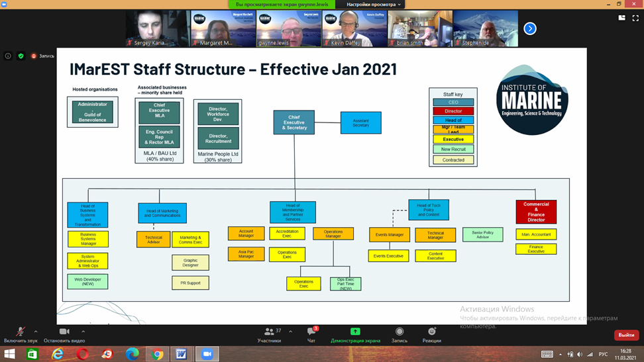Open Microsoft Store taskbar icon
644x362 pixels.
coord(32,354)
